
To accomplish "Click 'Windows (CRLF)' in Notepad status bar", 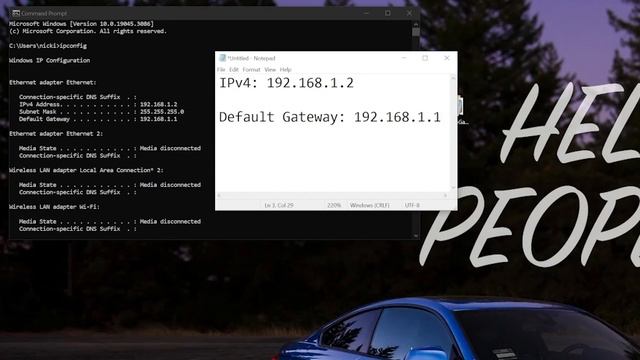I will tap(369, 205).
